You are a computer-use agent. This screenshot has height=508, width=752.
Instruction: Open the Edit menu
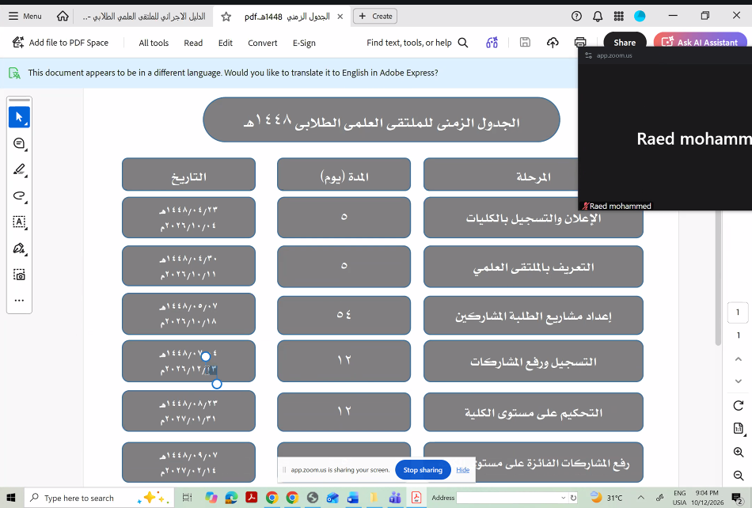[225, 43]
